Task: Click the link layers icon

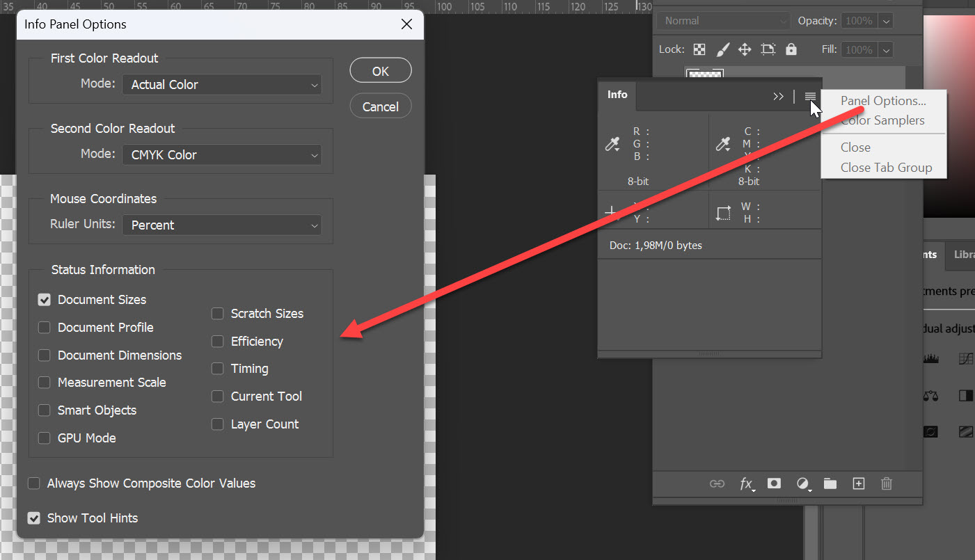Action: pyautogui.click(x=717, y=483)
